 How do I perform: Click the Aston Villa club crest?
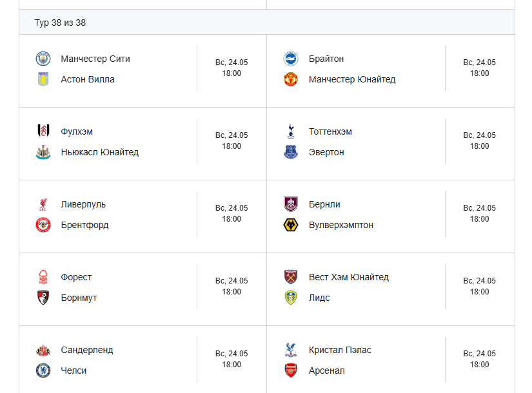[43, 79]
